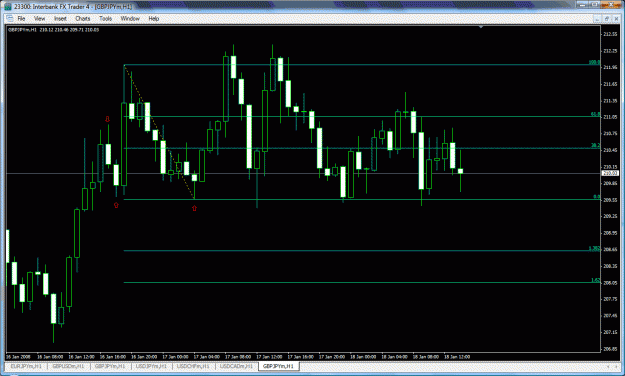Viewport: 625px width, 376px height.
Task: Click the 18 Jan 12:00 time label
Action: tap(457, 356)
